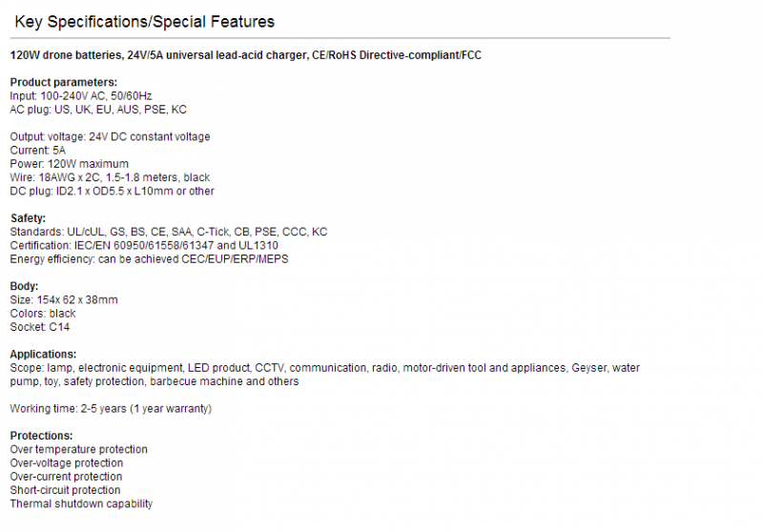The image size is (763, 532).
Task: Click the Safety heading
Action: pos(28,218)
